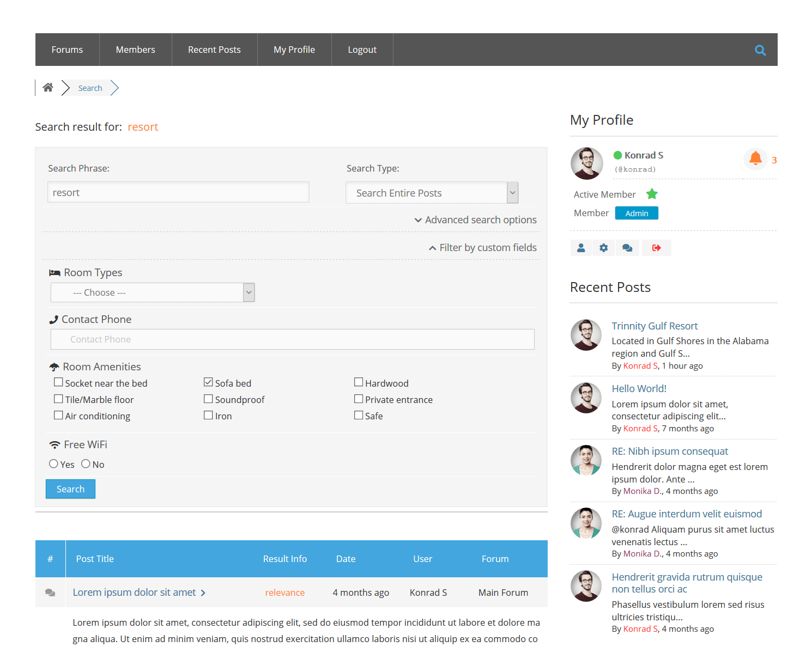Check the Private entrance amenity
The image size is (812, 647).
(359, 399)
